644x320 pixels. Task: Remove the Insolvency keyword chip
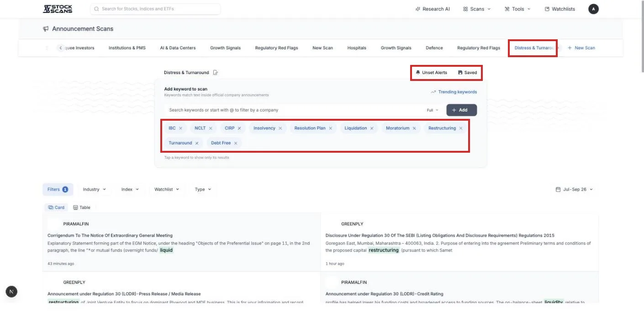(x=280, y=128)
